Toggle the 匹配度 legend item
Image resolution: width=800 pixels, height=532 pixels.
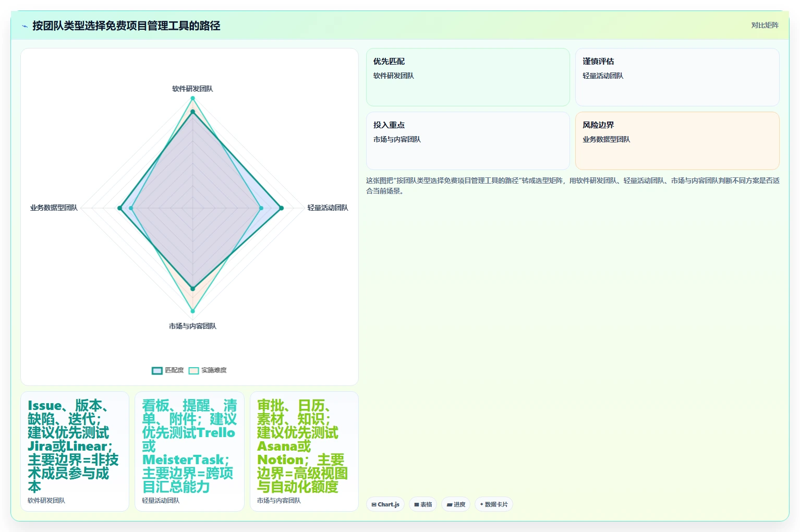[168, 370]
